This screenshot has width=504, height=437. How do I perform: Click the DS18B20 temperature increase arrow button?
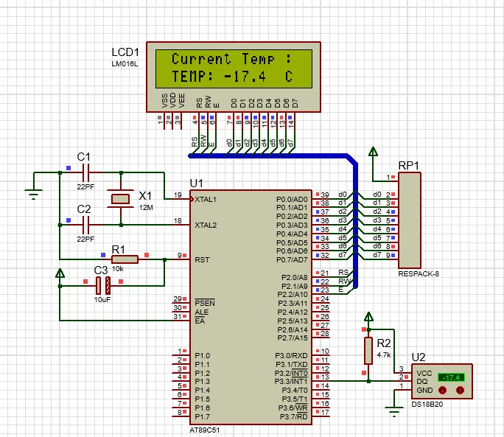(x=461, y=390)
